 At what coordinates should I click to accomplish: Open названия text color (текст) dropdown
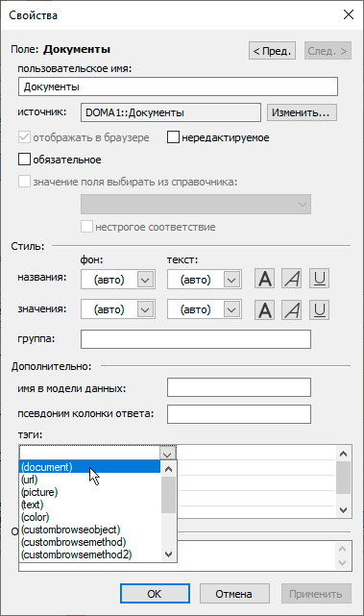[231, 280]
